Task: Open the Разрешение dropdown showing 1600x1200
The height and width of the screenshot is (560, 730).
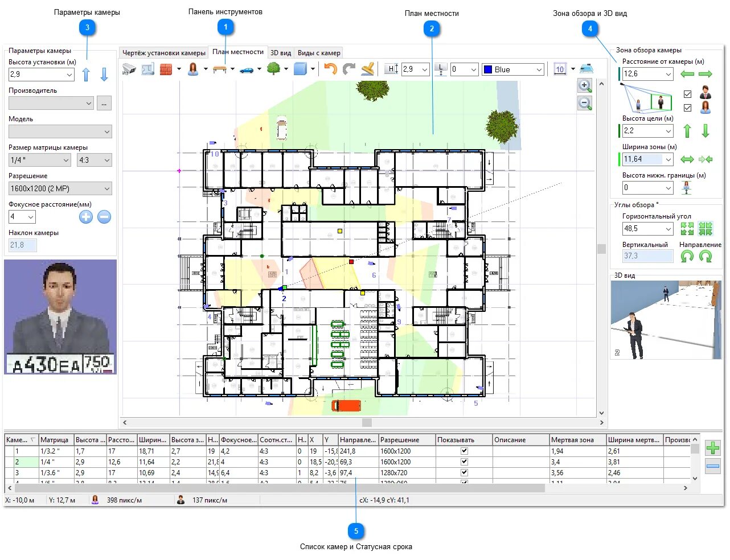Action: click(60, 188)
